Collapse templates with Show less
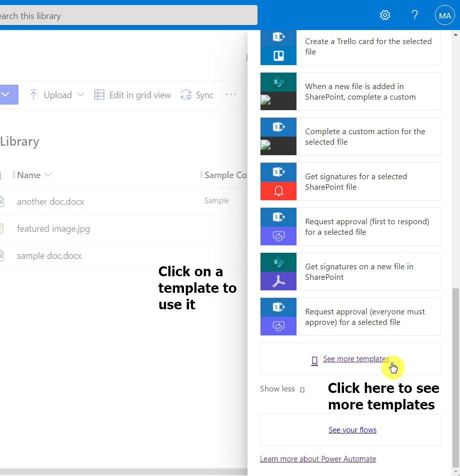This screenshot has height=476, width=460. tap(282, 389)
